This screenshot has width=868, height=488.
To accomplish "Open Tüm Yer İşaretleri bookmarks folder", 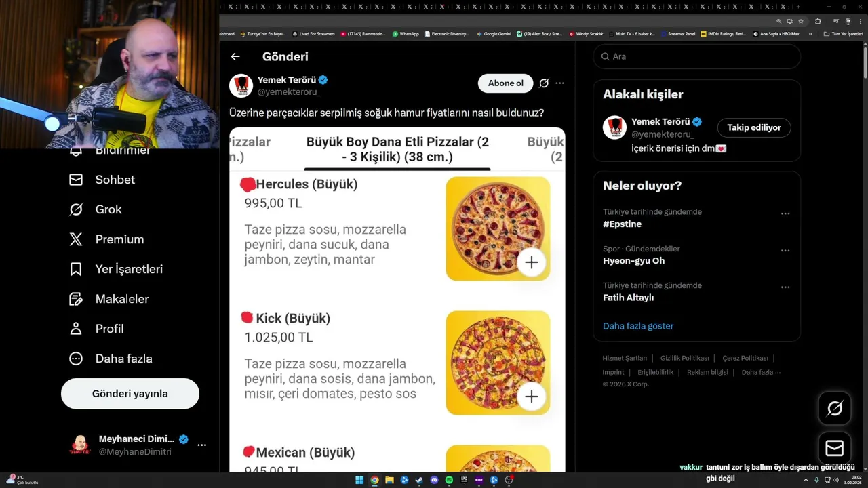I will [x=844, y=34].
